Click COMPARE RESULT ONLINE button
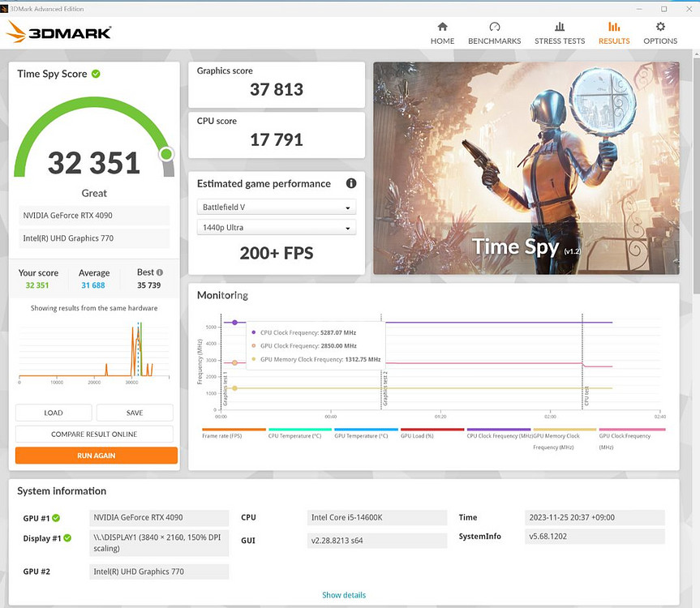Viewport: 700px width, 608px height. [94, 434]
